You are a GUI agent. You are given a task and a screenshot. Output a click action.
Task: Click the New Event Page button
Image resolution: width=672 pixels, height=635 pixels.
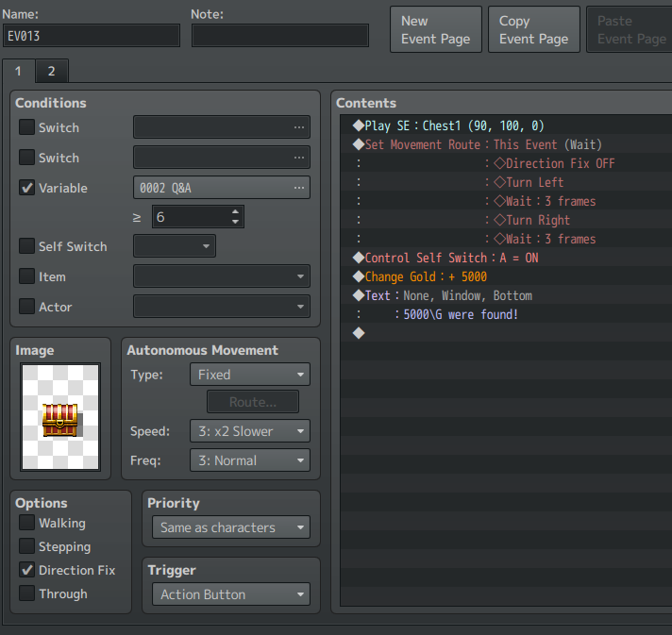[436, 29]
